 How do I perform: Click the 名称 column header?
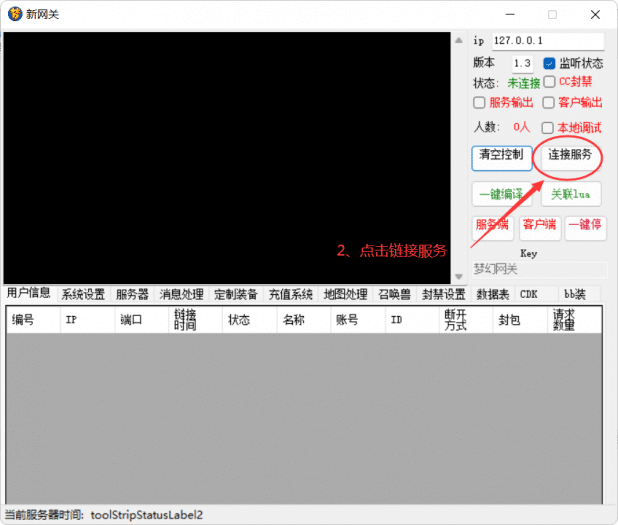[x=304, y=320]
